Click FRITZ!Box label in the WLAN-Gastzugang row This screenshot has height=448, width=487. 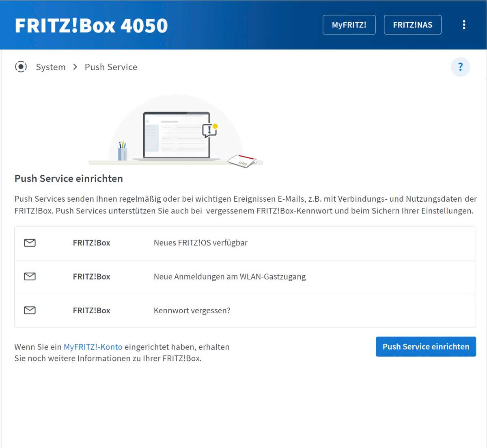pyautogui.click(x=92, y=276)
